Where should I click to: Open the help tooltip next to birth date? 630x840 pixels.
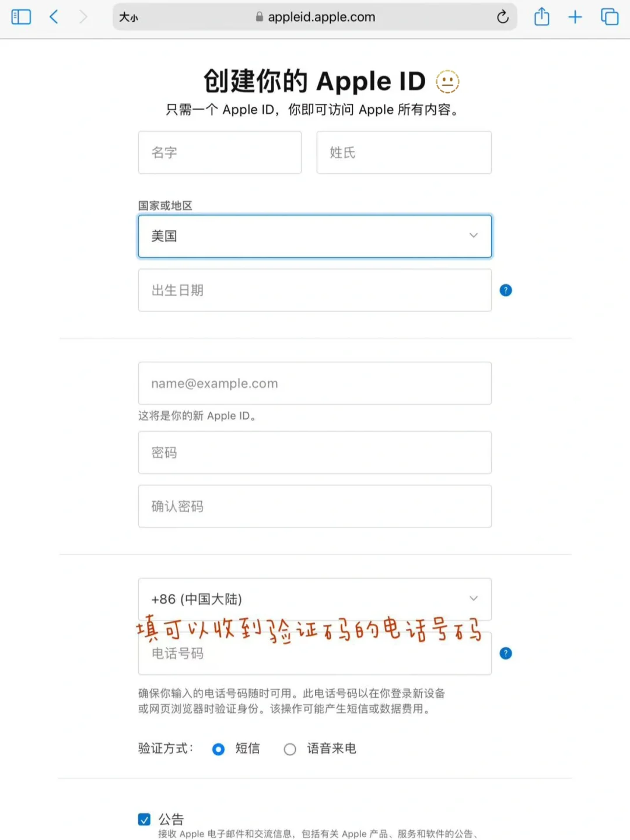[x=505, y=290]
